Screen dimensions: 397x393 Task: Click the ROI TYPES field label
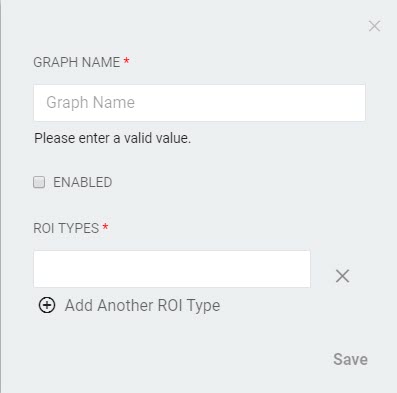point(66,228)
